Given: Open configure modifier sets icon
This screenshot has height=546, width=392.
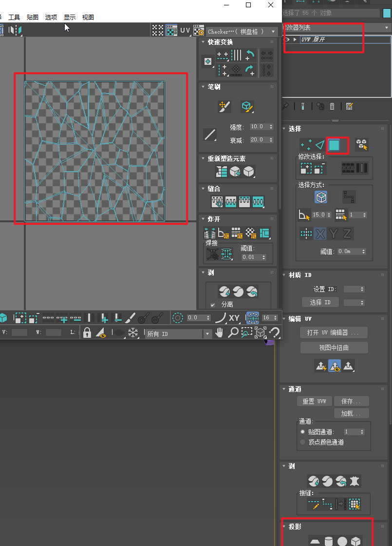Looking at the screenshot, I should click(349, 107).
